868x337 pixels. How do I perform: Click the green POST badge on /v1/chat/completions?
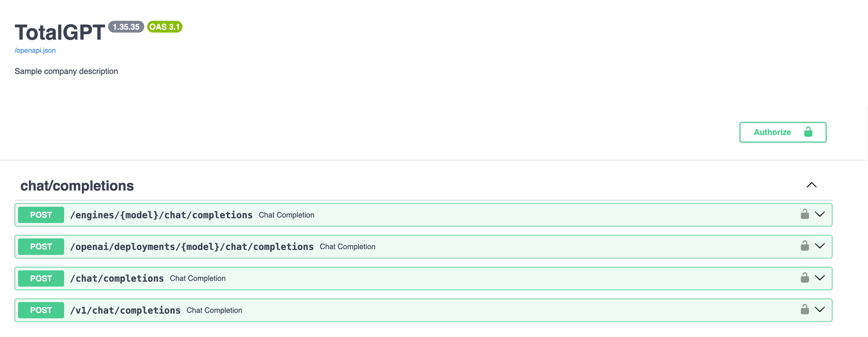click(41, 310)
